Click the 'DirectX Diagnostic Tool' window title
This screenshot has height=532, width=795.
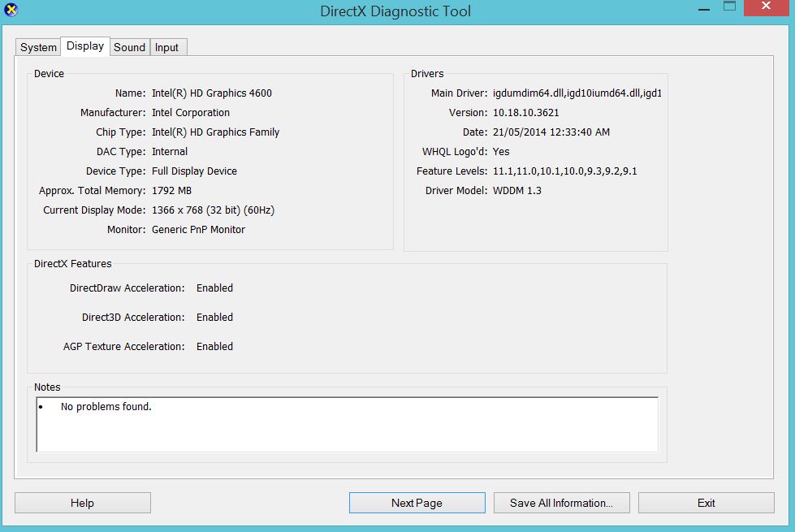tap(395, 11)
